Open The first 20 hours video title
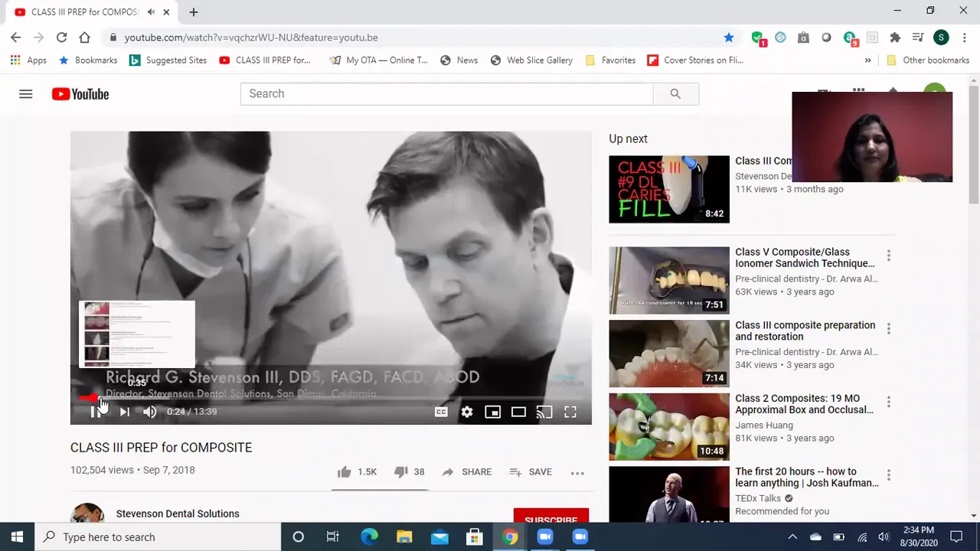This screenshot has width=980, height=551. pyautogui.click(x=807, y=478)
